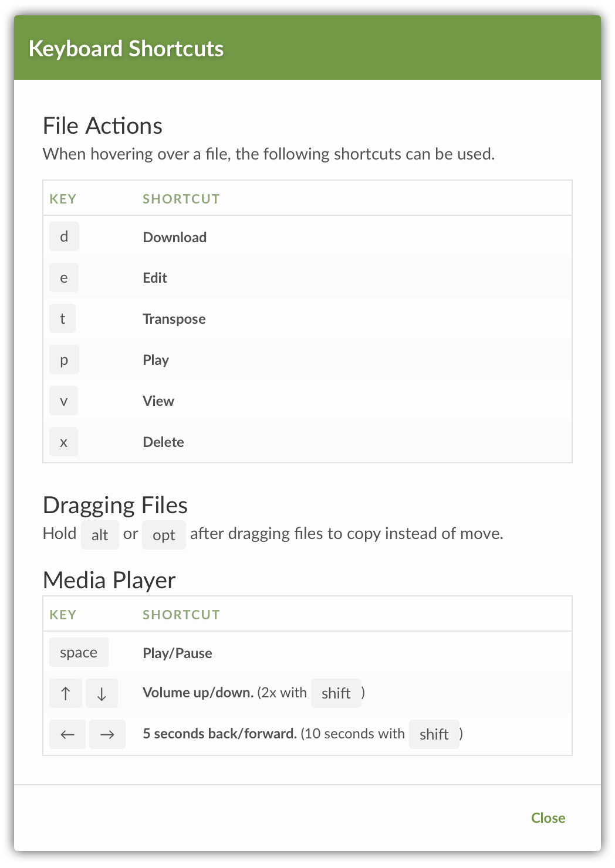Select the 't' key badge for Transpose

coord(63,318)
